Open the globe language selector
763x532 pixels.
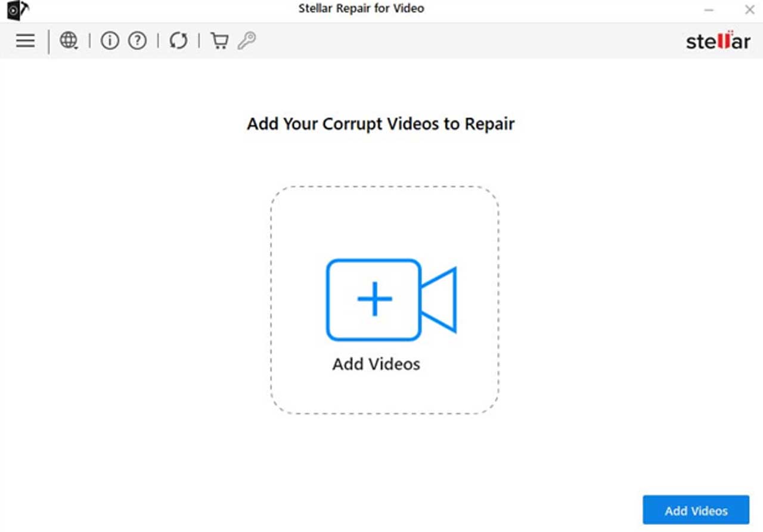69,40
